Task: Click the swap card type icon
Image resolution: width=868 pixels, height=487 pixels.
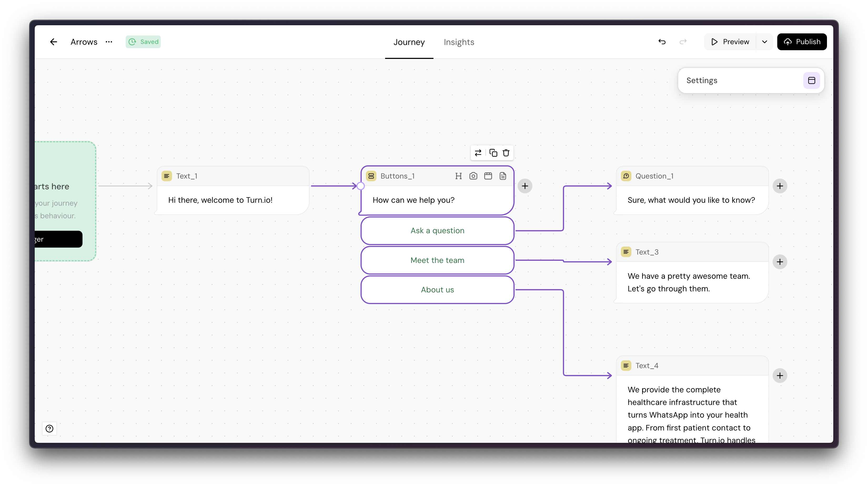Action: point(478,153)
